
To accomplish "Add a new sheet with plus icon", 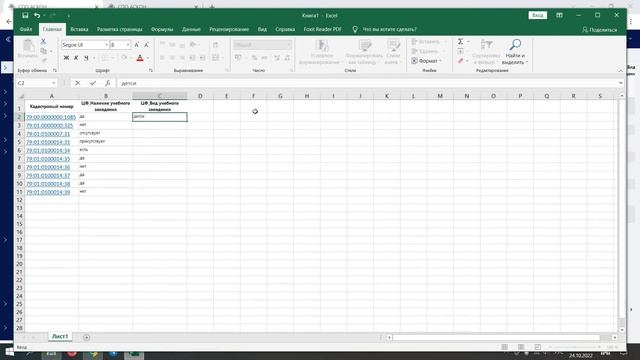I will click(87, 337).
